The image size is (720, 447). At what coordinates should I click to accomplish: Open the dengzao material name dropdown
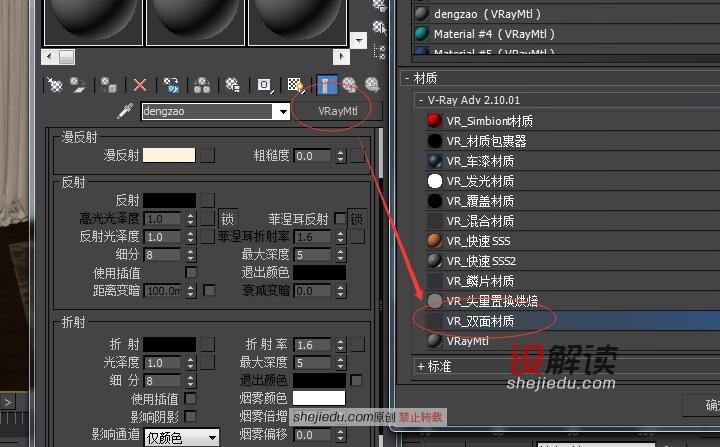click(283, 112)
